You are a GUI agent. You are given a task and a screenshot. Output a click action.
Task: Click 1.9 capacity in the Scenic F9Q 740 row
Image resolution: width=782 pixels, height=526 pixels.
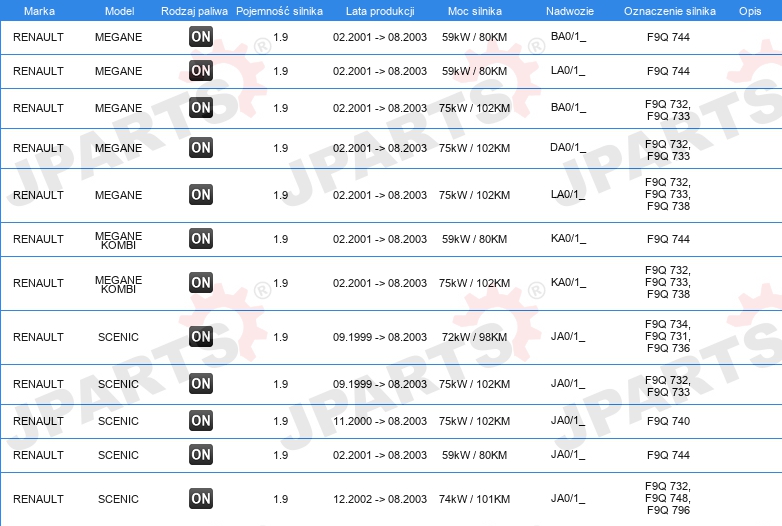pyautogui.click(x=281, y=421)
